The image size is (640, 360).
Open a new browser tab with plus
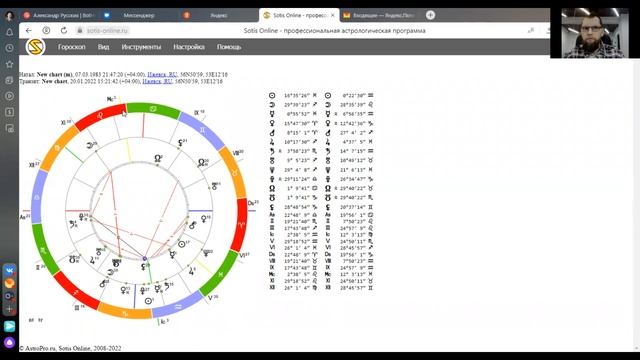click(430, 15)
